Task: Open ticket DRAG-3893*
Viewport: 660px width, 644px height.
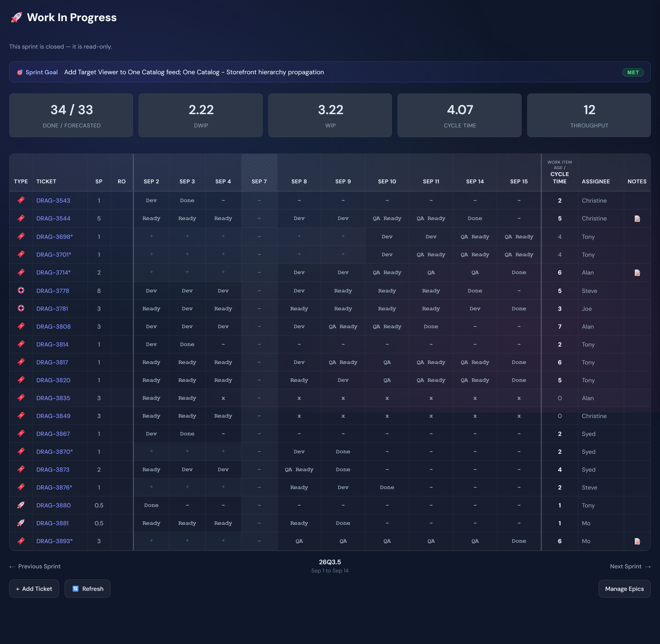Action: point(55,541)
